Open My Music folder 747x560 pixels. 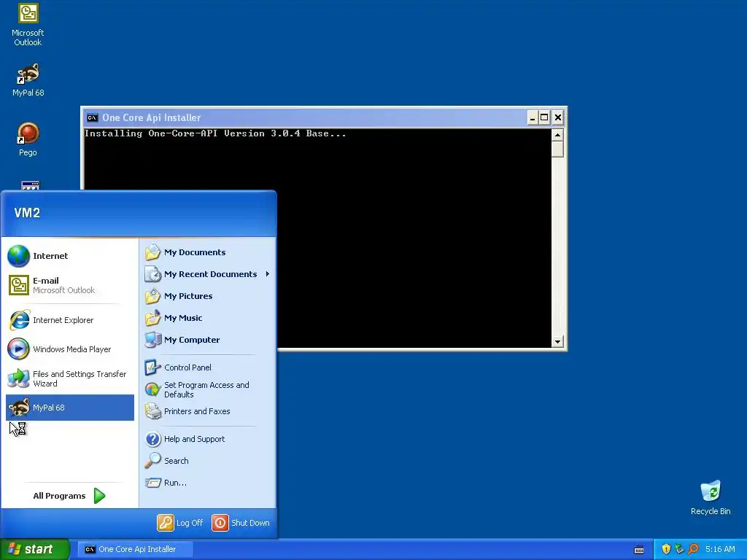(207, 318)
